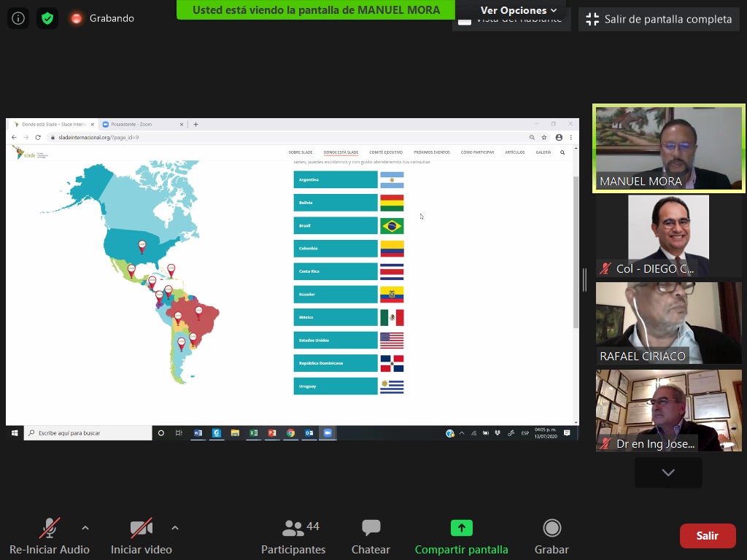Viewport: 747px width, 560px height.
Task: Click the Ecuador country button
Action: tap(336, 295)
